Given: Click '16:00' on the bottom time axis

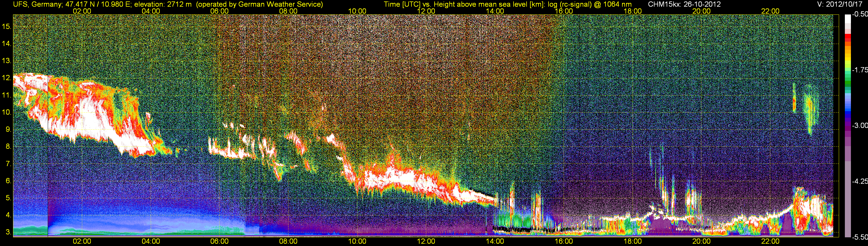Looking at the screenshot, I should [x=564, y=241].
